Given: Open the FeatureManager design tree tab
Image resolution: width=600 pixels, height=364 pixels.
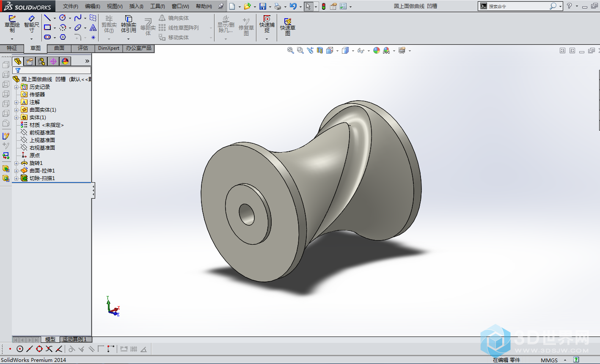Looking at the screenshot, I should (x=17, y=61).
